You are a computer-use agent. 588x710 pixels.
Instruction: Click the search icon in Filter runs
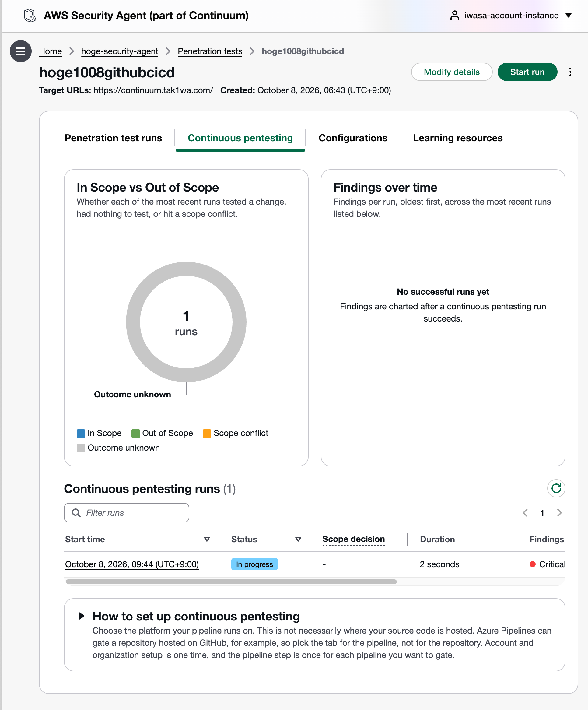coord(76,512)
